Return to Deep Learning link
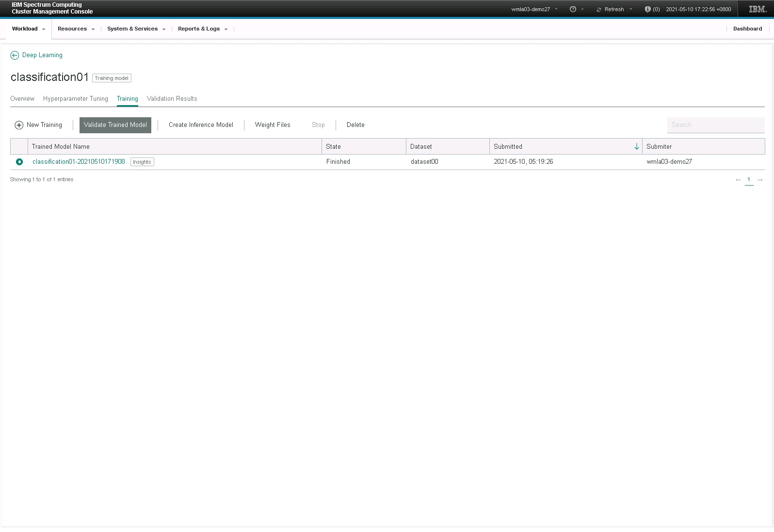 tap(42, 55)
